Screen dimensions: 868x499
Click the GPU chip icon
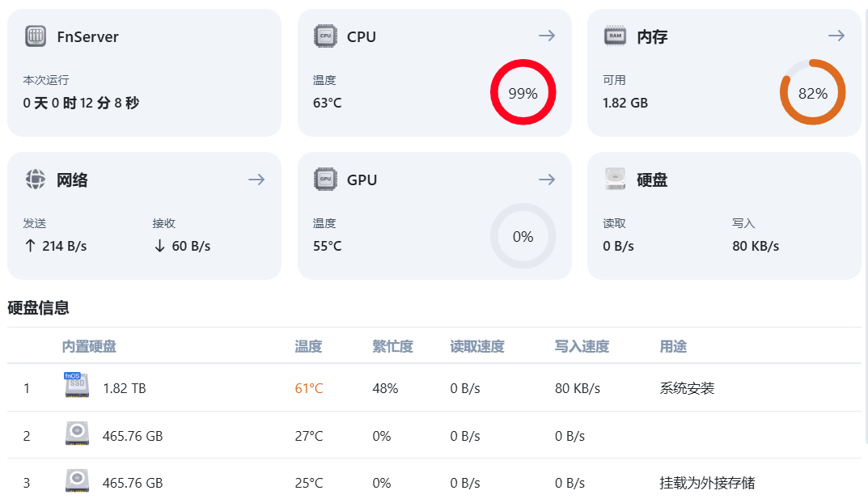(x=325, y=180)
